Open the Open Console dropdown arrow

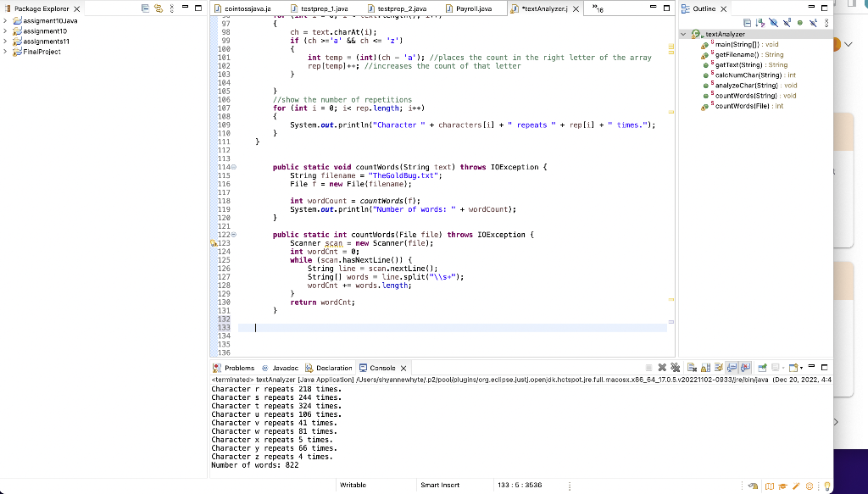[x=801, y=369]
